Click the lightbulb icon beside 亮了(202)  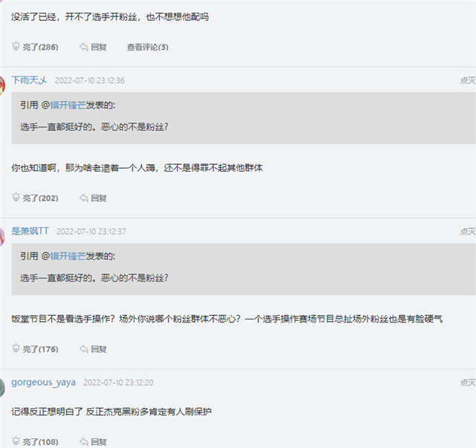(x=16, y=197)
